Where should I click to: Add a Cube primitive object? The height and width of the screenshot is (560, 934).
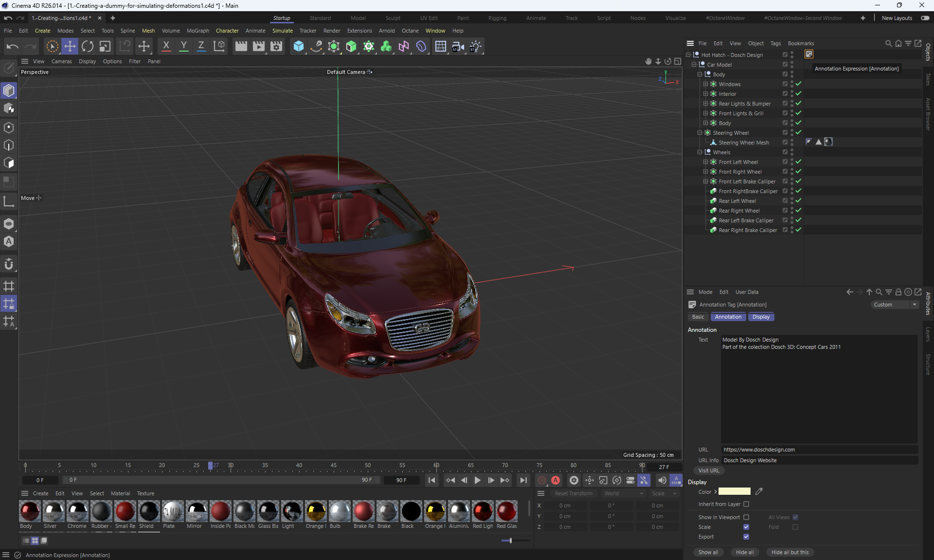(x=299, y=46)
